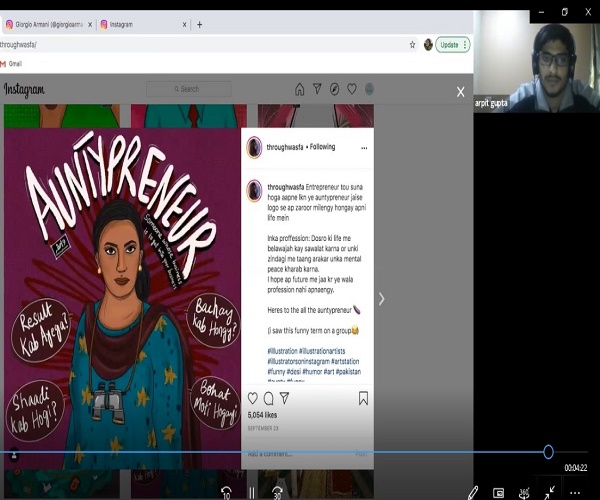Close the video player window
Screen dimensions: 600x500
pyautogui.click(x=588, y=12)
